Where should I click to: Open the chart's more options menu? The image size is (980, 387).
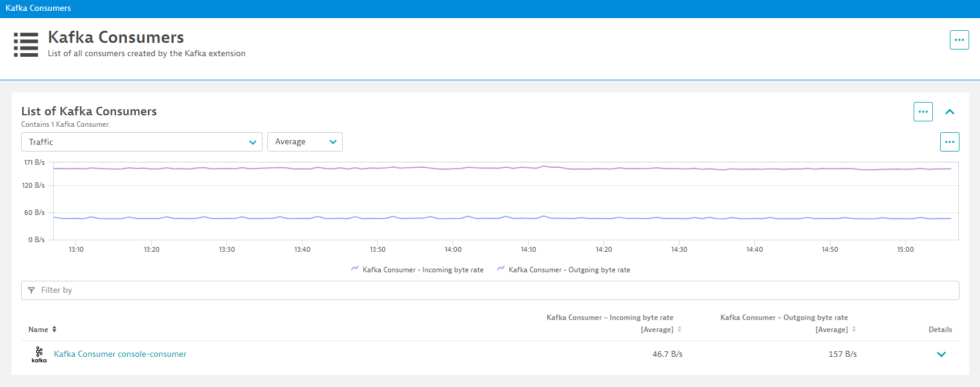(x=949, y=142)
